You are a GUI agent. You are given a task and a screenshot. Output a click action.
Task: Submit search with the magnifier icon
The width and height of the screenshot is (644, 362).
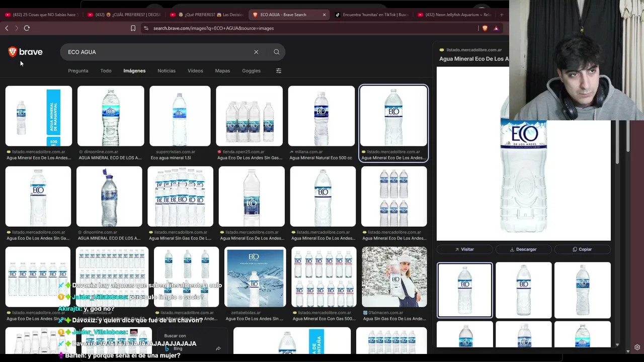(277, 52)
